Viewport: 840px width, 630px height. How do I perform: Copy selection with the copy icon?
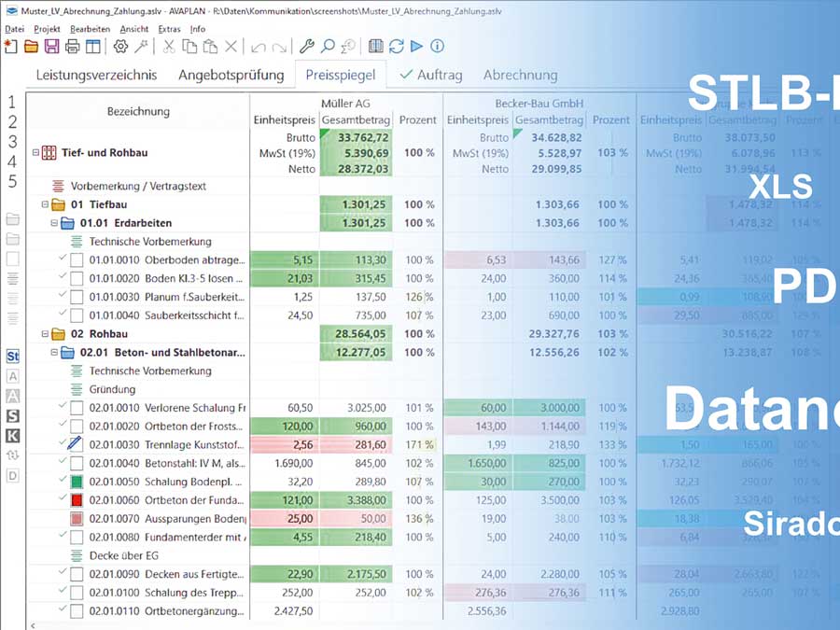pos(189,47)
